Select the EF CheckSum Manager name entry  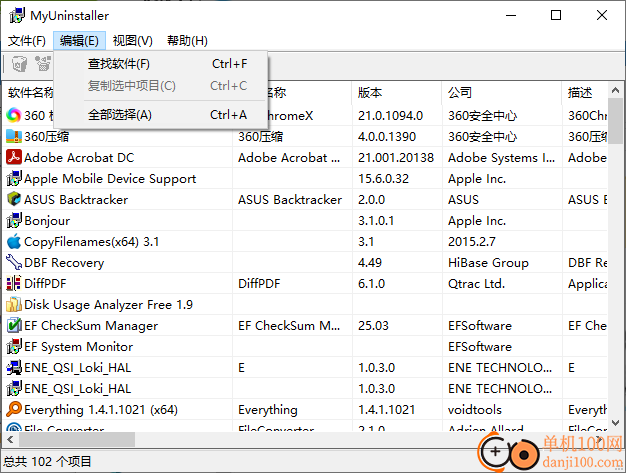[91, 326]
